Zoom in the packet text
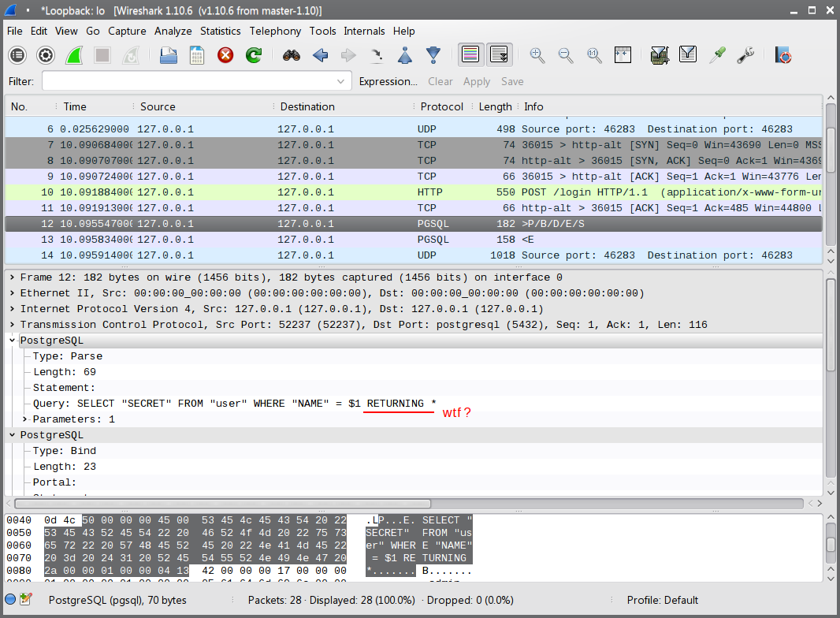This screenshot has height=618, width=840. 537,54
